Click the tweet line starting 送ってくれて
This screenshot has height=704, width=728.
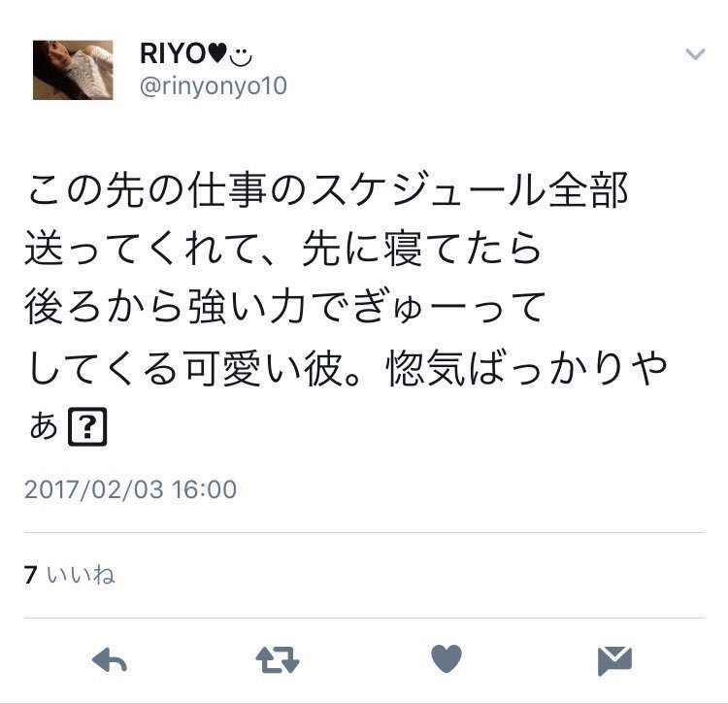282,250
